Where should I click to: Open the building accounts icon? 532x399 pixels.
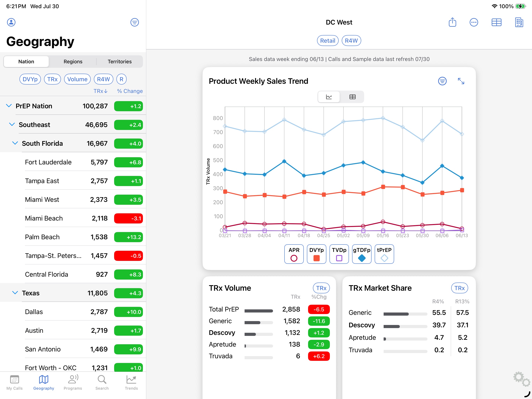(x=519, y=22)
